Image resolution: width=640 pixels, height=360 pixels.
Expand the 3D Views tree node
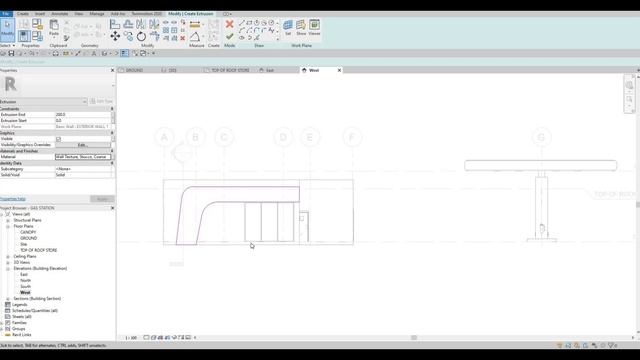click(8, 262)
